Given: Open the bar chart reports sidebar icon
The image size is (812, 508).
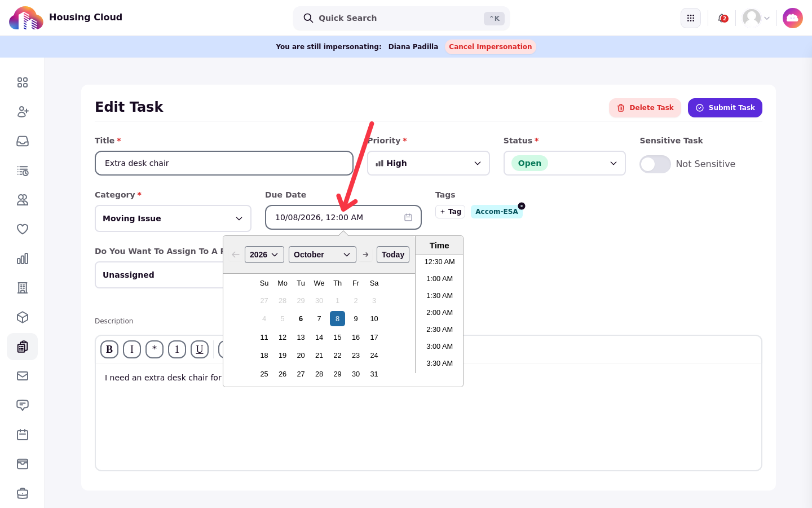Looking at the screenshot, I should point(23,259).
